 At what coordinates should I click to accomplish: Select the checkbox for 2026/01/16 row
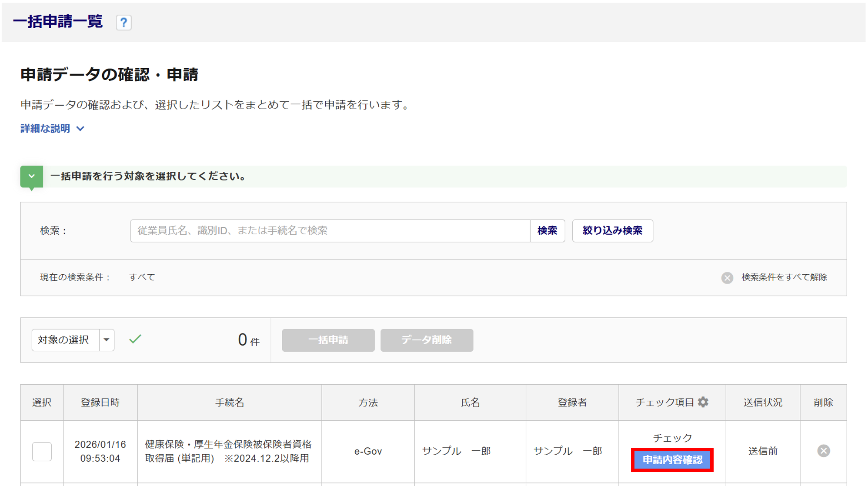pyautogui.click(x=42, y=451)
